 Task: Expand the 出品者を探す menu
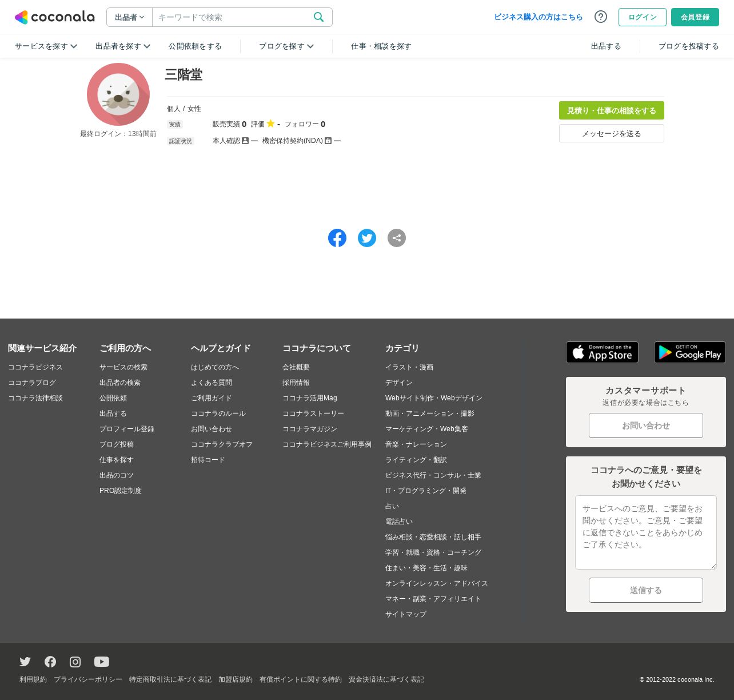[x=123, y=46]
